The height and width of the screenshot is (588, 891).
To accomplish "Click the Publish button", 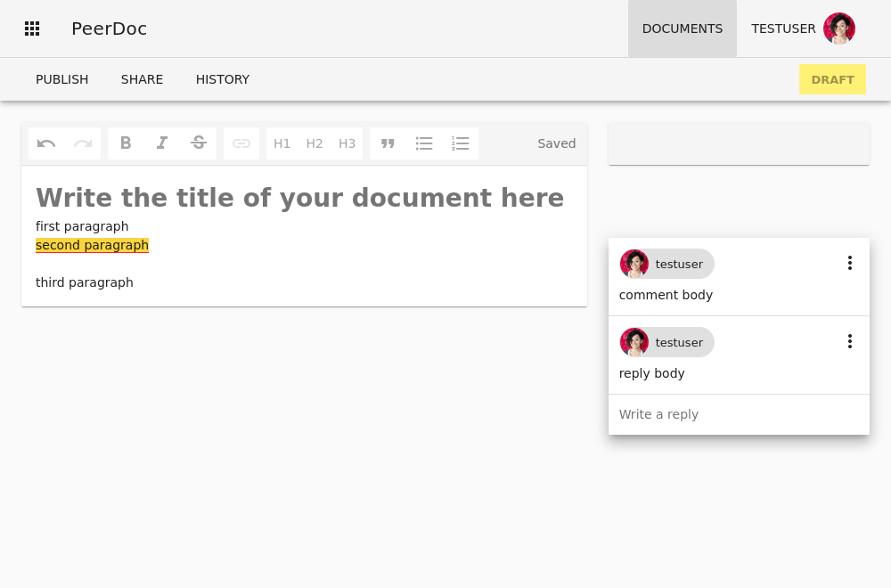I will (x=62, y=79).
